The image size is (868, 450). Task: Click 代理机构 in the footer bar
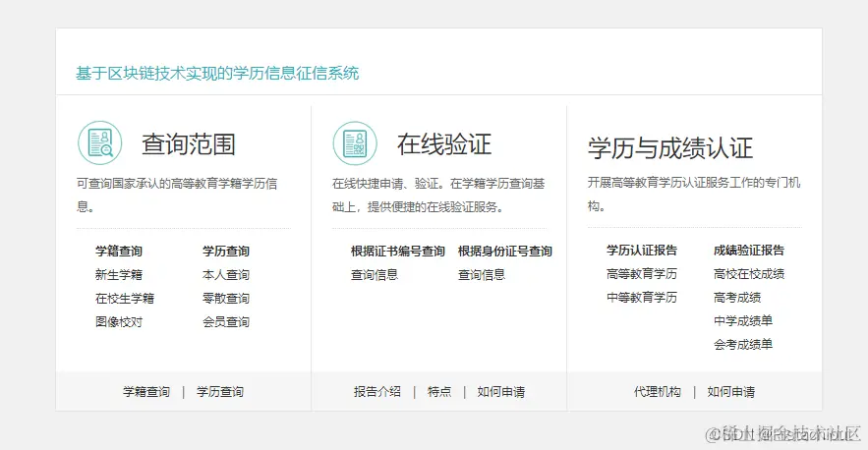tap(657, 392)
